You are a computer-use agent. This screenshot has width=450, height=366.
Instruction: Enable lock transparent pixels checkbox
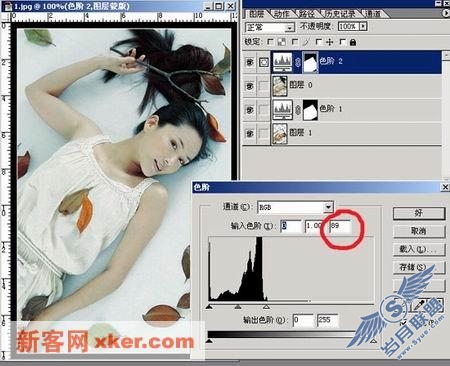click(x=271, y=42)
